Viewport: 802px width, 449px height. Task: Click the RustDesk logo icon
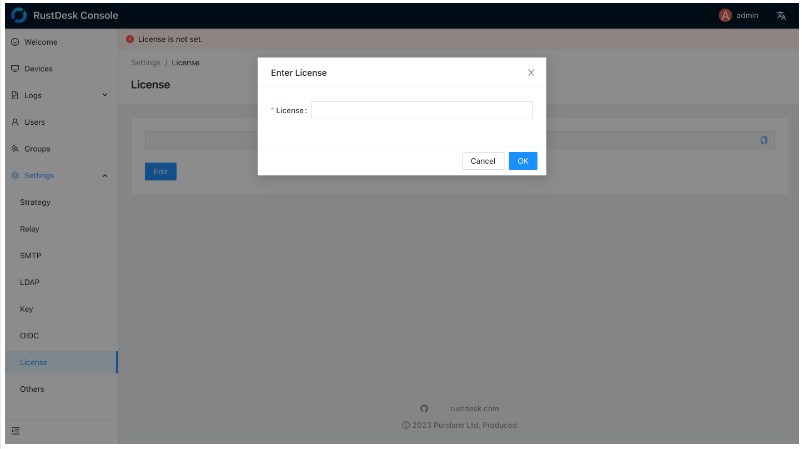[x=19, y=15]
